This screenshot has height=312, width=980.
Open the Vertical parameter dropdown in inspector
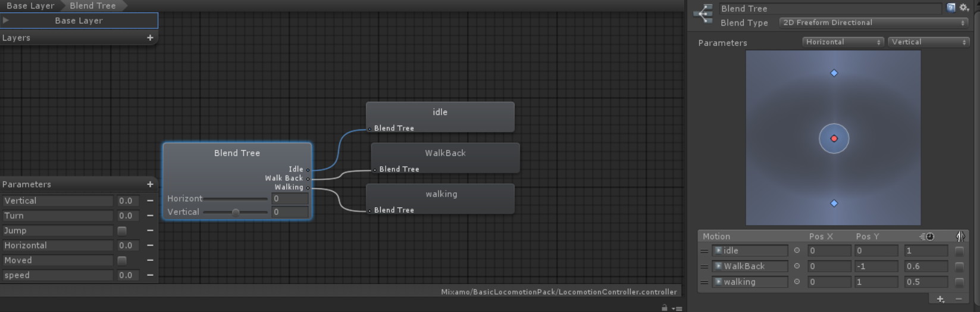pyautogui.click(x=928, y=42)
